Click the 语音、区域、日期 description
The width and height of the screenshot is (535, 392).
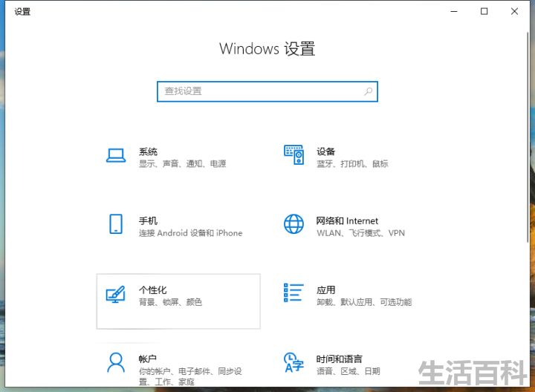pyautogui.click(x=348, y=371)
